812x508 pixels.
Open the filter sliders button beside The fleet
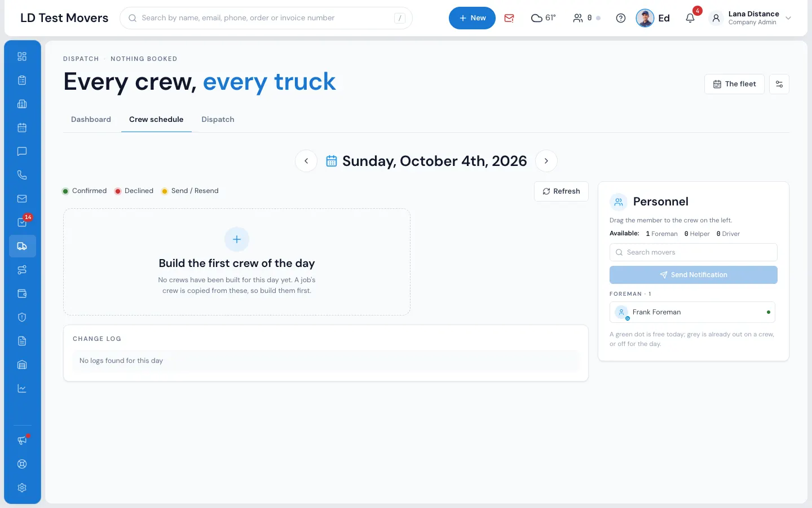coord(779,84)
